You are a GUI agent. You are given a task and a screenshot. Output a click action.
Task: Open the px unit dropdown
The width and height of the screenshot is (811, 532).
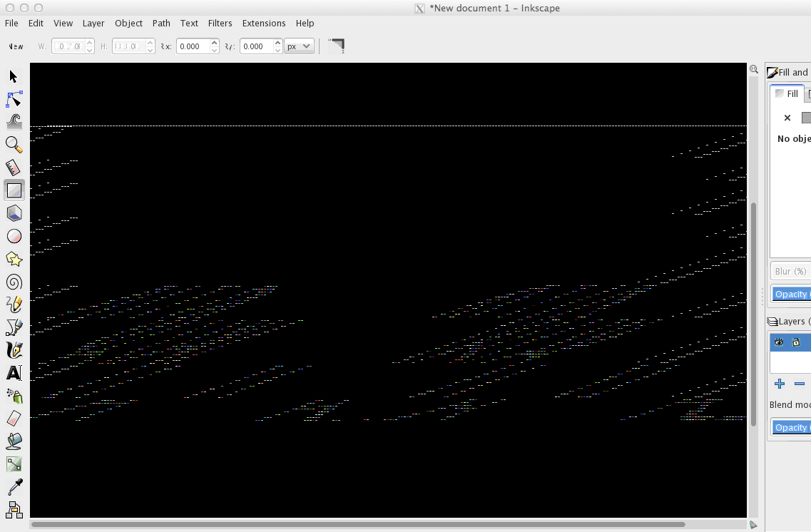pos(299,46)
